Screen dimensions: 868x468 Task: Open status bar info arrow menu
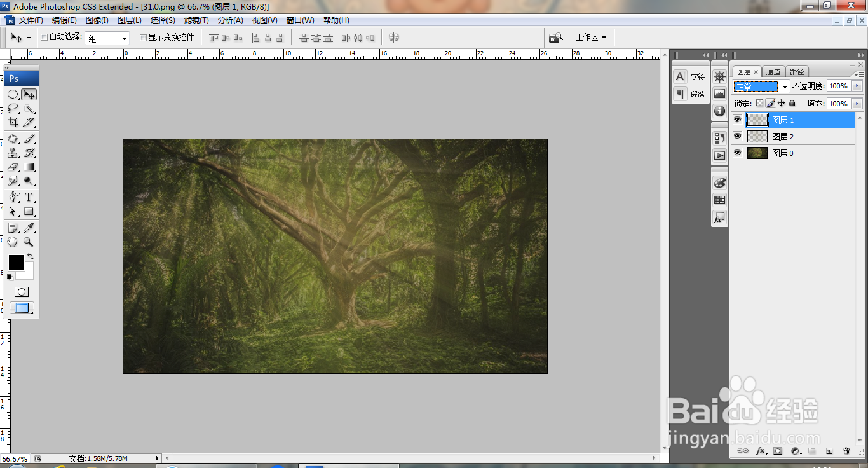158,458
